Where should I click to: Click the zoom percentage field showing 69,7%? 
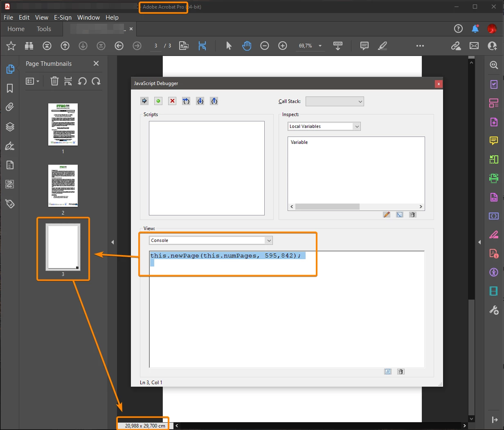coord(305,46)
